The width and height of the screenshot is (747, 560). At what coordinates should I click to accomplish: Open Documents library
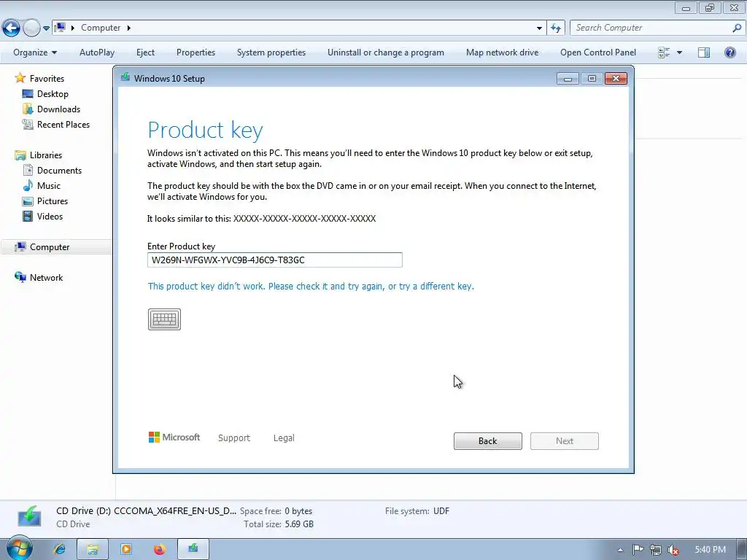click(x=59, y=171)
